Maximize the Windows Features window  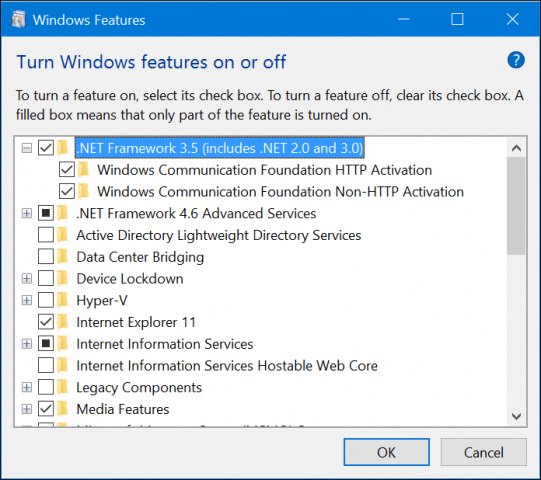[457, 19]
